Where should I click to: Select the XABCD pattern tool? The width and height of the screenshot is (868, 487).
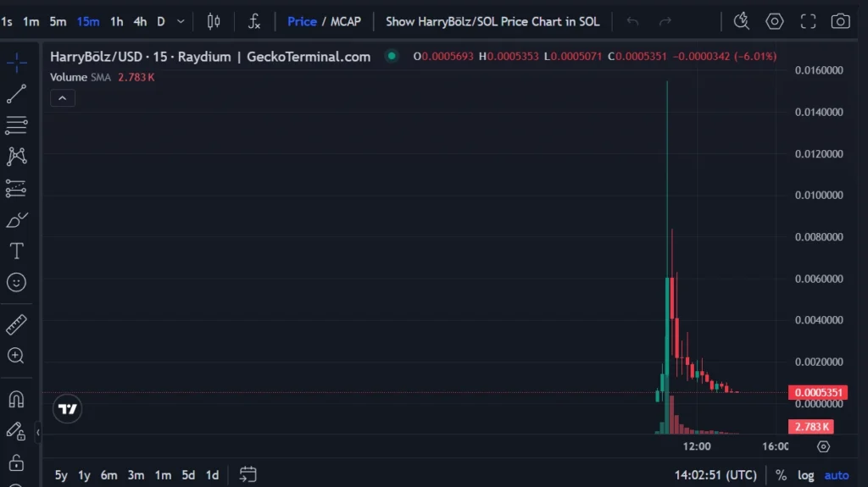[x=17, y=157]
